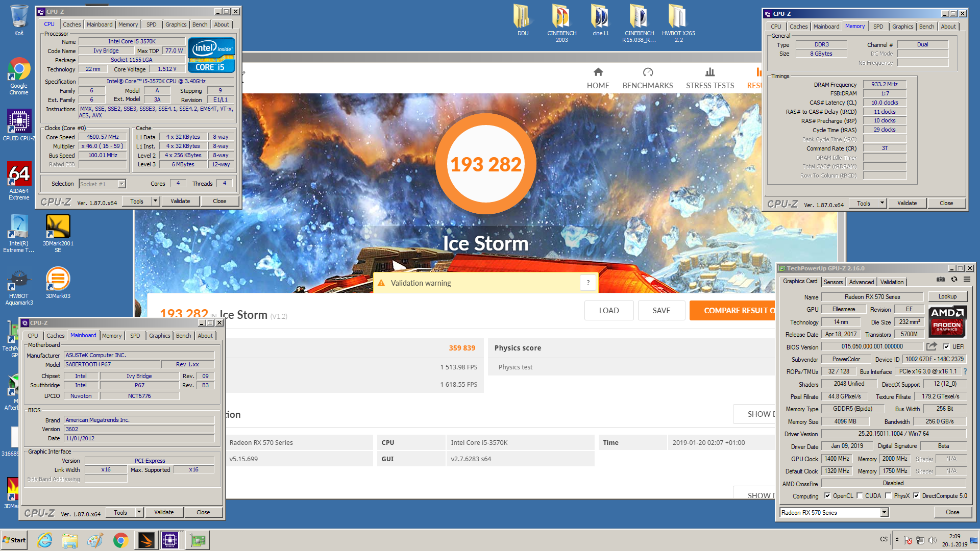This screenshot has width=980, height=551.
Task: Expand Tools arrow in top-left CPU-Z window
Action: click(x=156, y=201)
